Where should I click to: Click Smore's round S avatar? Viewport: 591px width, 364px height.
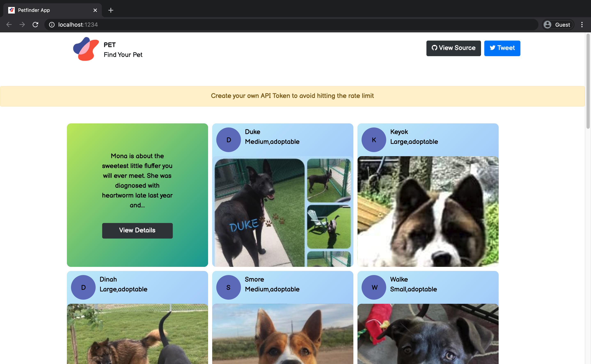(x=228, y=287)
